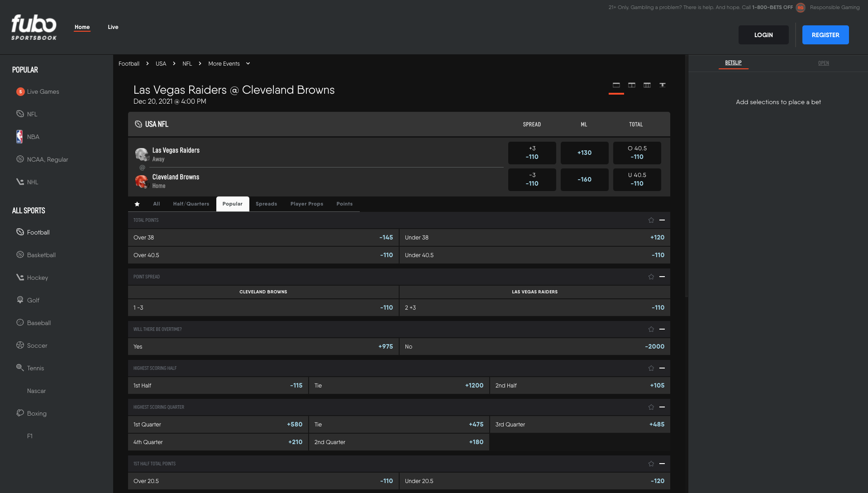This screenshot has width=868, height=493.
Task: Favorite the Will There Be Overtime market
Action: (x=651, y=330)
